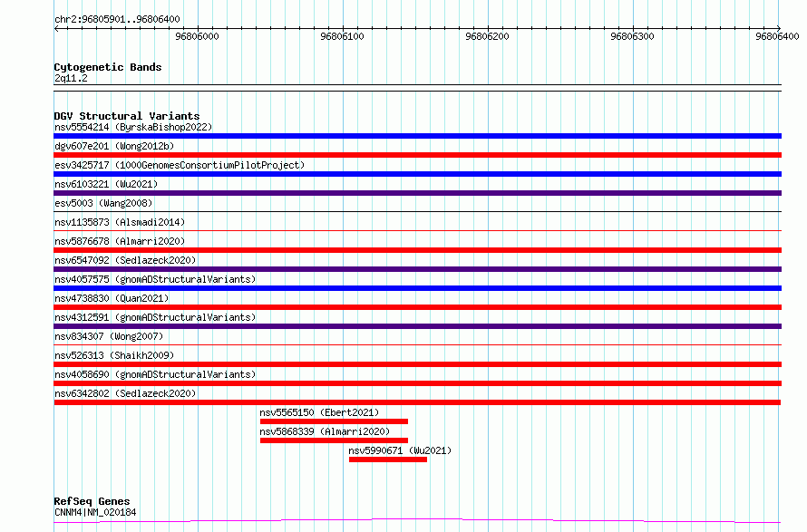807x532 pixels.
Task: Click the red bar under nsv5876678
Action: pos(417,250)
